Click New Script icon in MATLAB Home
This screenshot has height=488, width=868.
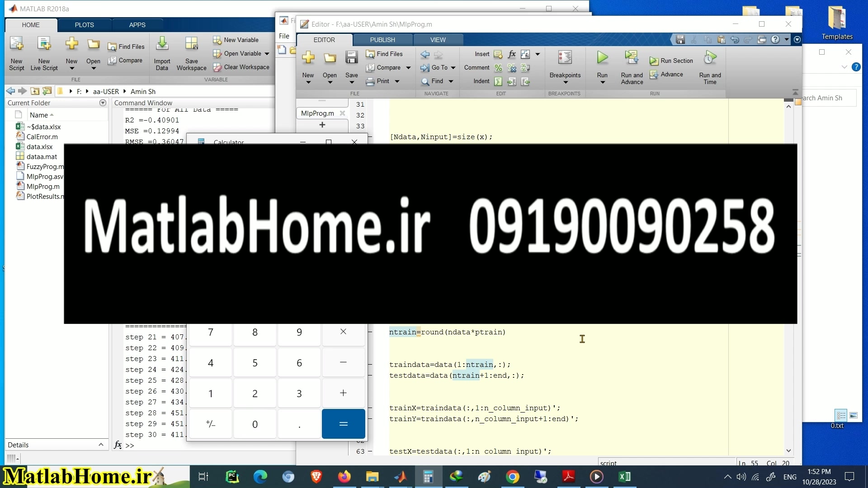(16, 44)
